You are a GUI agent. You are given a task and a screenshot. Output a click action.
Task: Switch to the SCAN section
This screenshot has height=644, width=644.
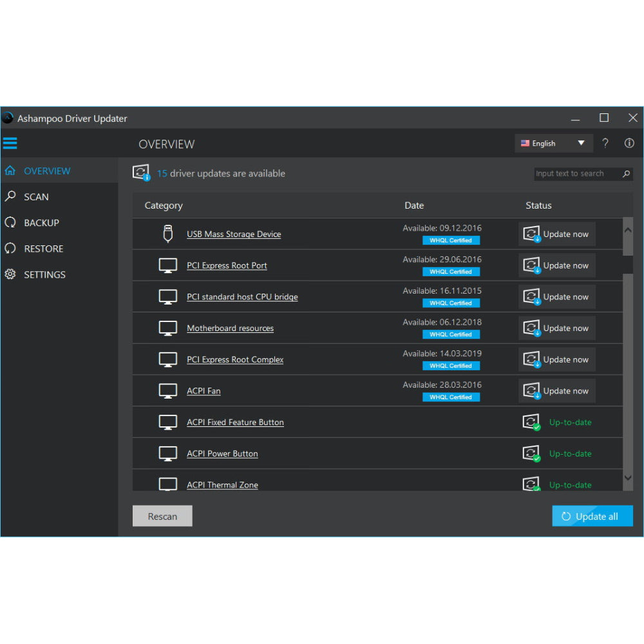point(37,196)
